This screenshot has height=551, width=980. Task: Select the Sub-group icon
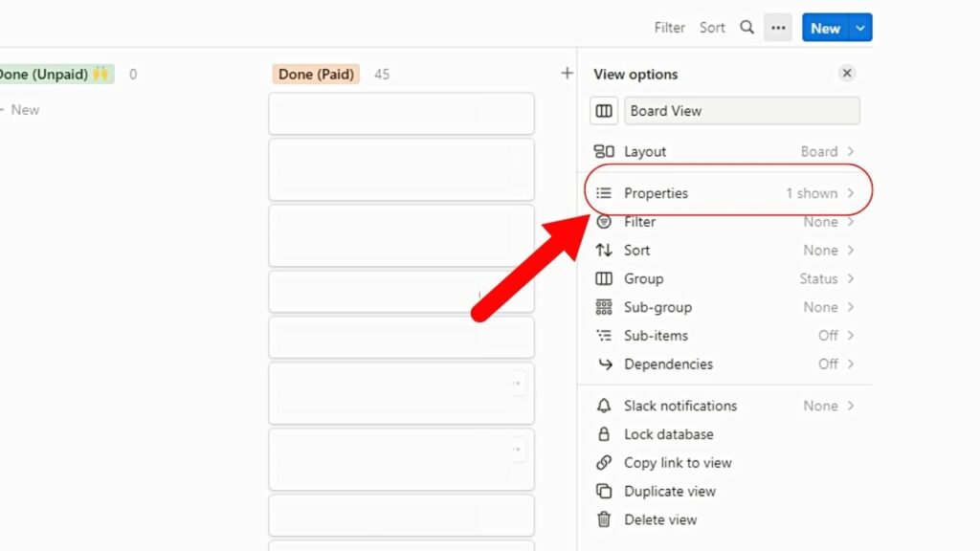click(x=604, y=307)
